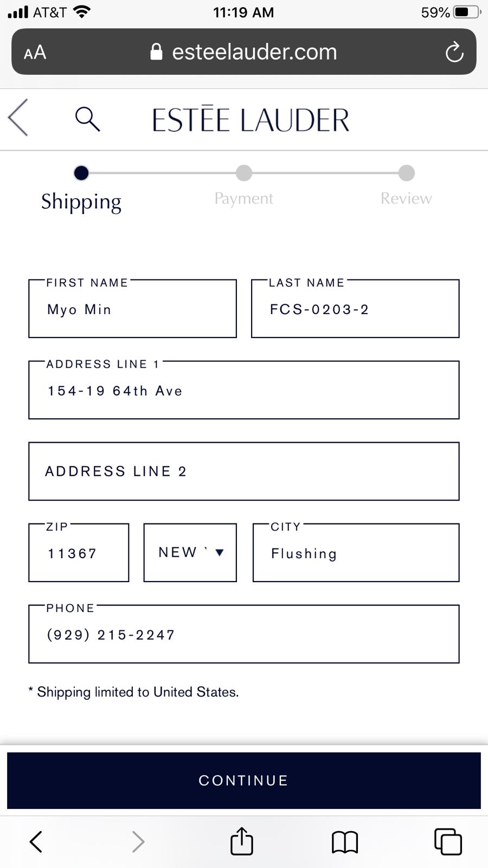
Task: Open the state dropdown showing NEW
Action: 190,553
